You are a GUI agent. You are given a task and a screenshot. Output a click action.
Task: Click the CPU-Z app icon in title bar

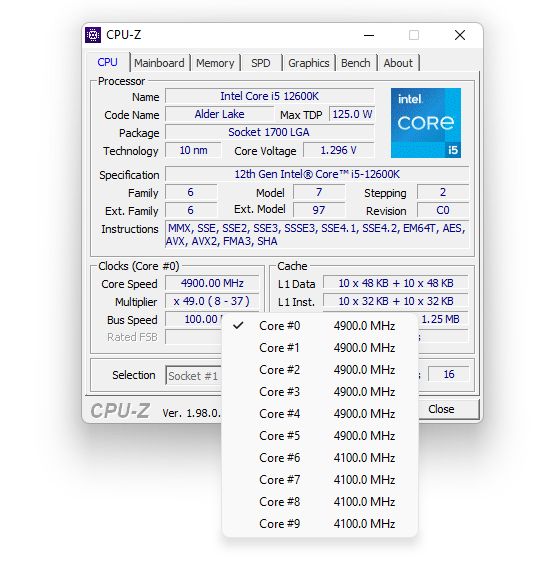coord(93,35)
